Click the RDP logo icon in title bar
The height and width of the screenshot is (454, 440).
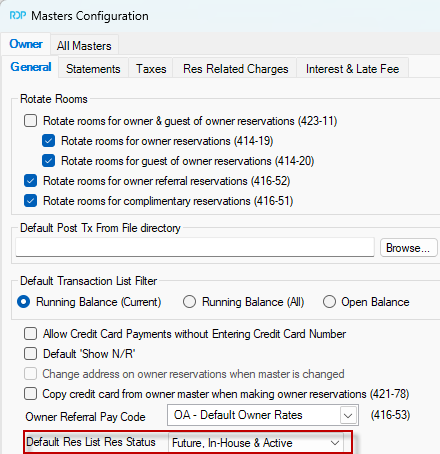[x=18, y=15]
